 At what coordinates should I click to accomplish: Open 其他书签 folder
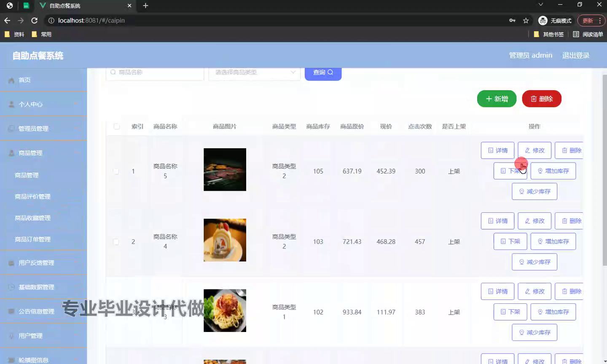click(x=549, y=34)
